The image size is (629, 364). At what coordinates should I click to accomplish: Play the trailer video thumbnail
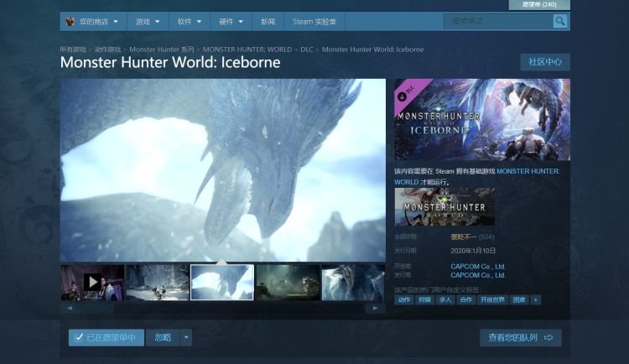[92, 282]
